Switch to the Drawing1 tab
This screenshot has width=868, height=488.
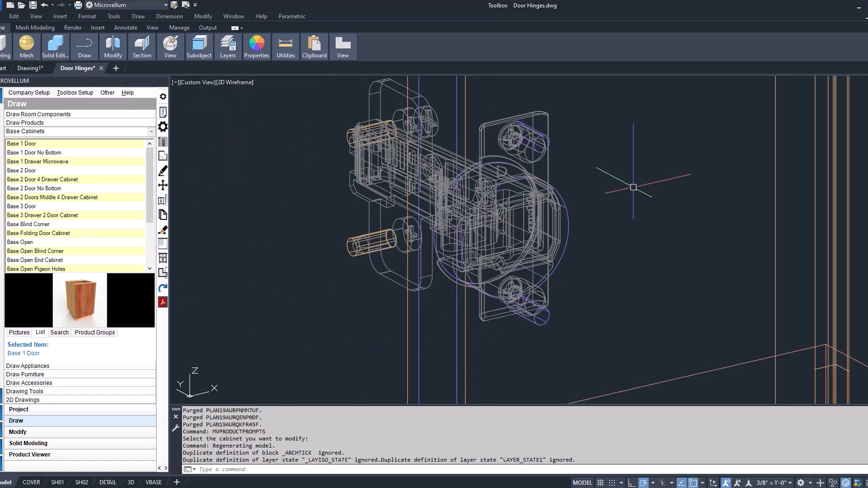coord(30,68)
